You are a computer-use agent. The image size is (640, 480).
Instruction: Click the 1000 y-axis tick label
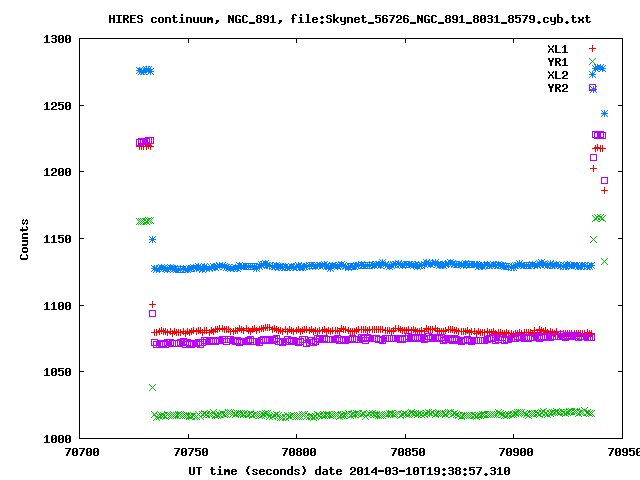tap(57, 439)
